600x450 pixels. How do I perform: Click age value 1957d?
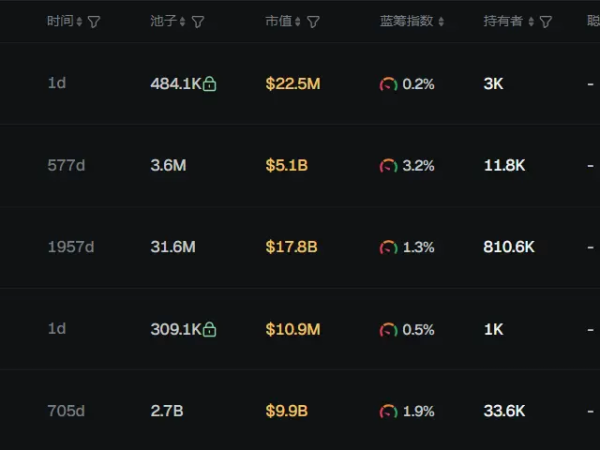[x=71, y=247]
